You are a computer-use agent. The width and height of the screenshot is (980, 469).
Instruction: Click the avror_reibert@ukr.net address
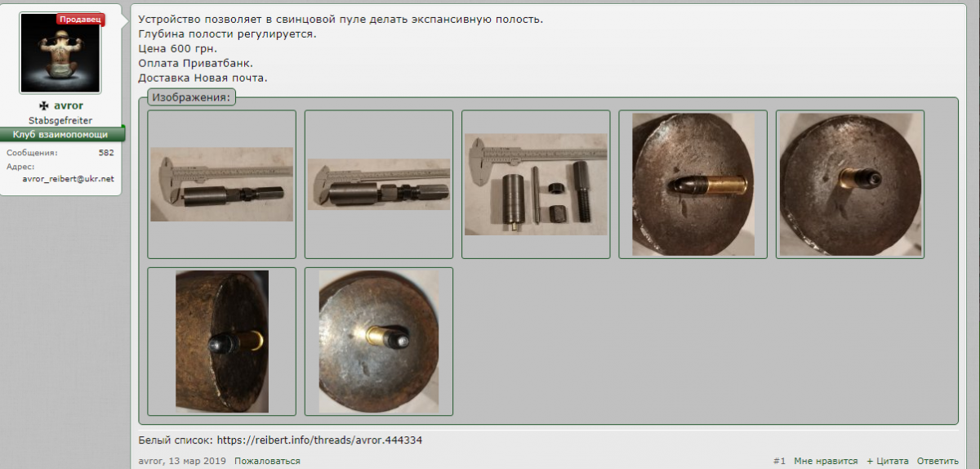[68, 179]
